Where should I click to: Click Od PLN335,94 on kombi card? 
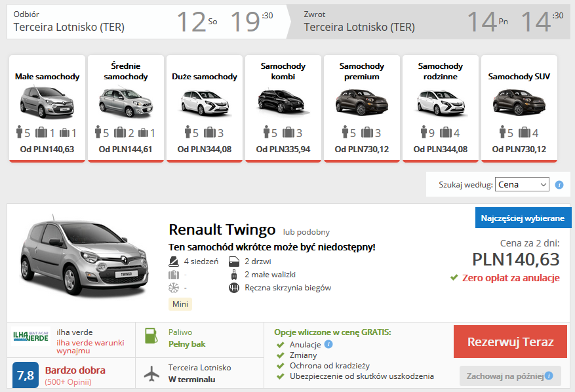[x=283, y=149]
